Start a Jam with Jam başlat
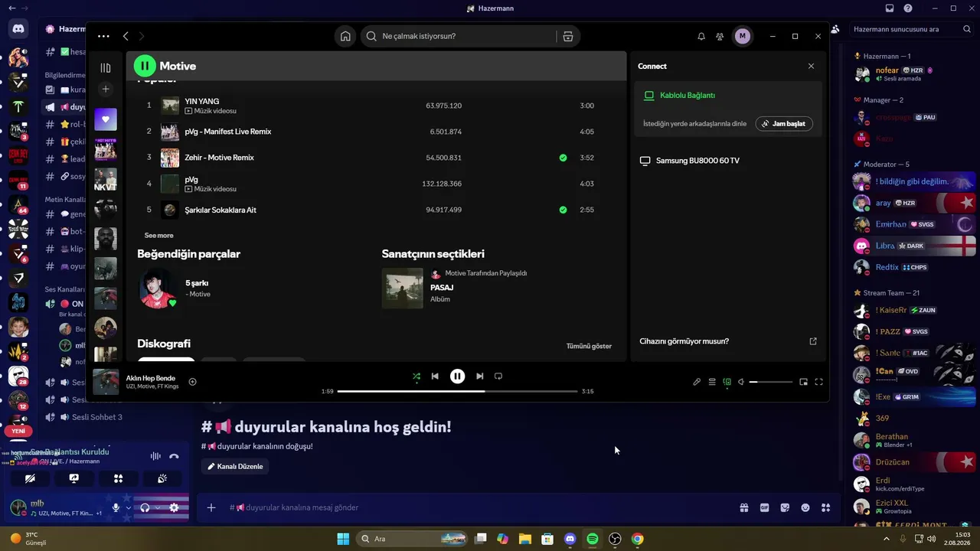This screenshot has height=551, width=980. [784, 123]
